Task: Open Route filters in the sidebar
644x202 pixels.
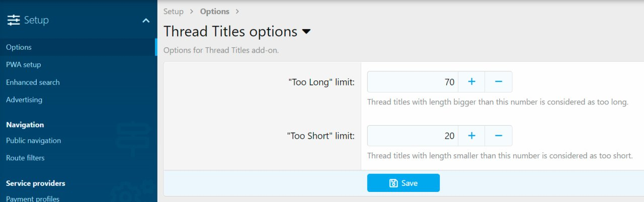Action: (25, 158)
